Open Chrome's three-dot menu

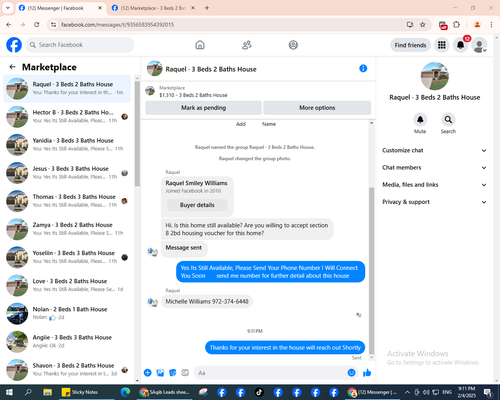[x=491, y=24]
